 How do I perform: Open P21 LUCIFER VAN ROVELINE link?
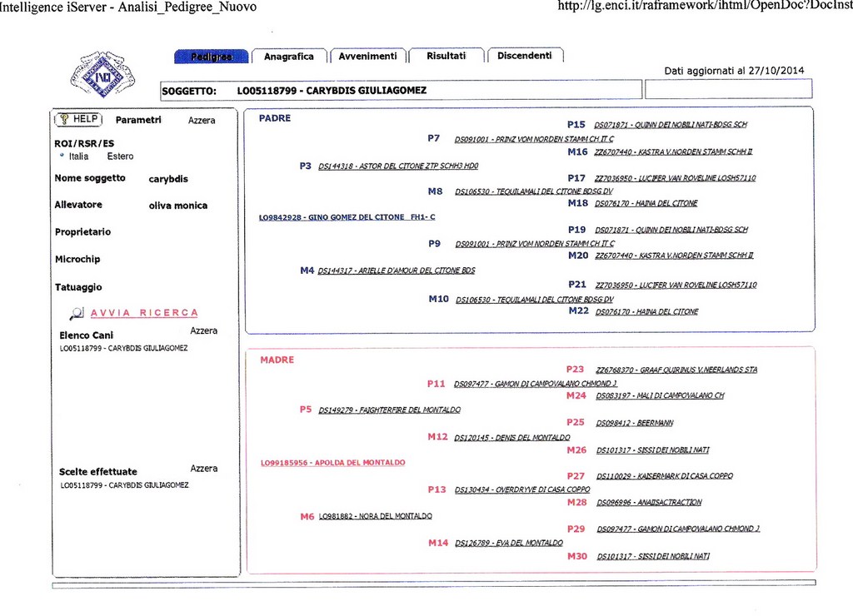point(676,285)
